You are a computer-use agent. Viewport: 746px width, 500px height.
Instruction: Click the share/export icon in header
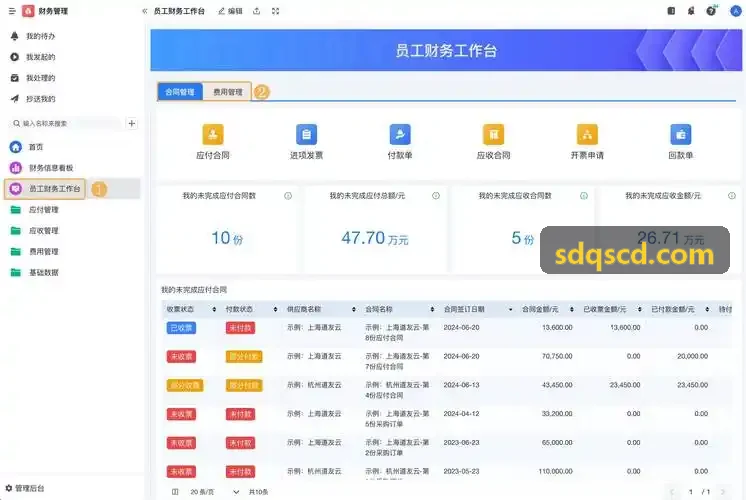click(256, 11)
